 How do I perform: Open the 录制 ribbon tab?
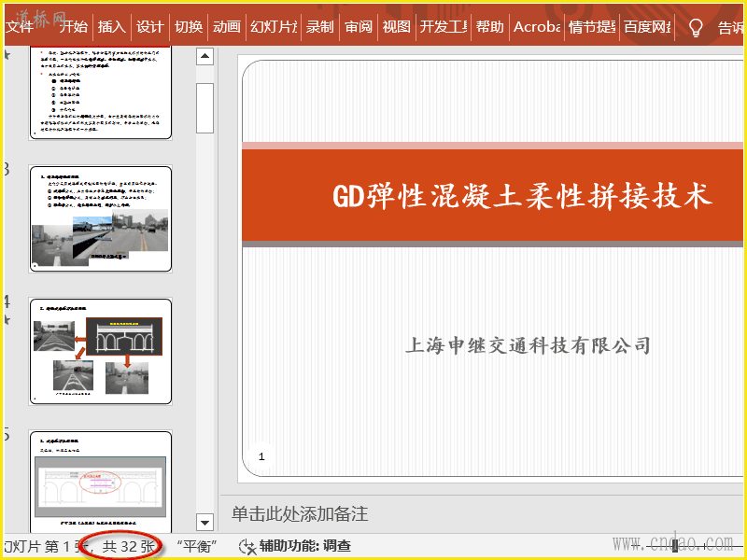319,27
